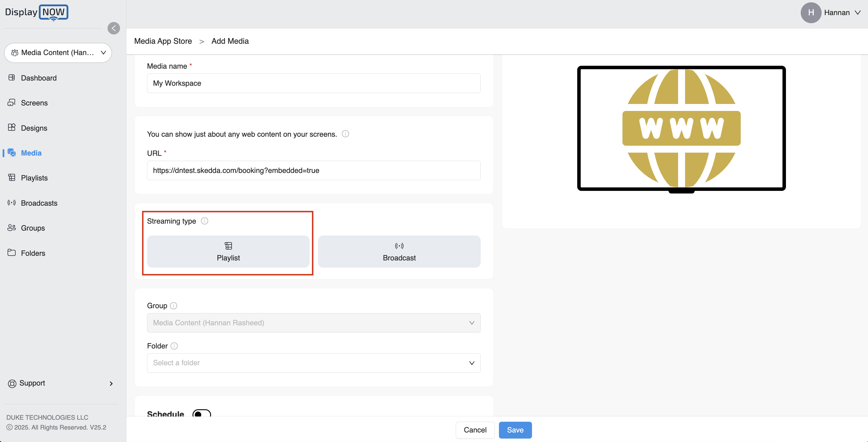This screenshot has width=868, height=442.
Task: Collapse the sidebar with the arrow button
Action: pyautogui.click(x=114, y=28)
